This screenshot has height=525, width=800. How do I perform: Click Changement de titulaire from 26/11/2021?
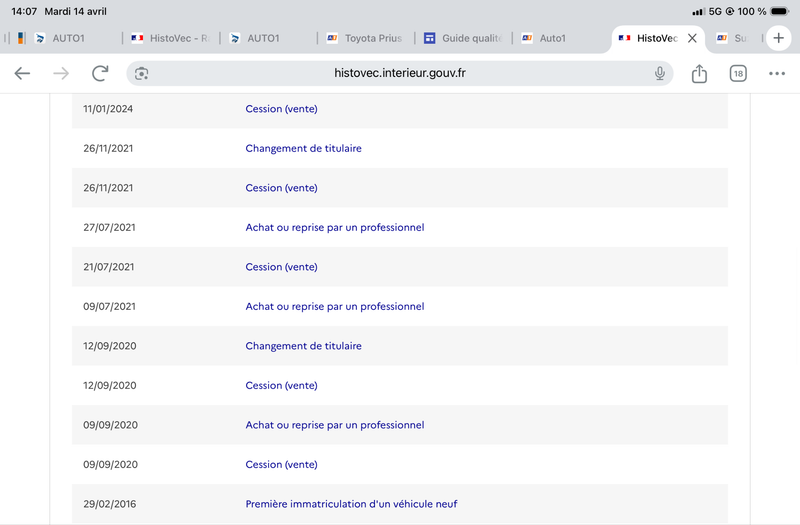pos(303,148)
